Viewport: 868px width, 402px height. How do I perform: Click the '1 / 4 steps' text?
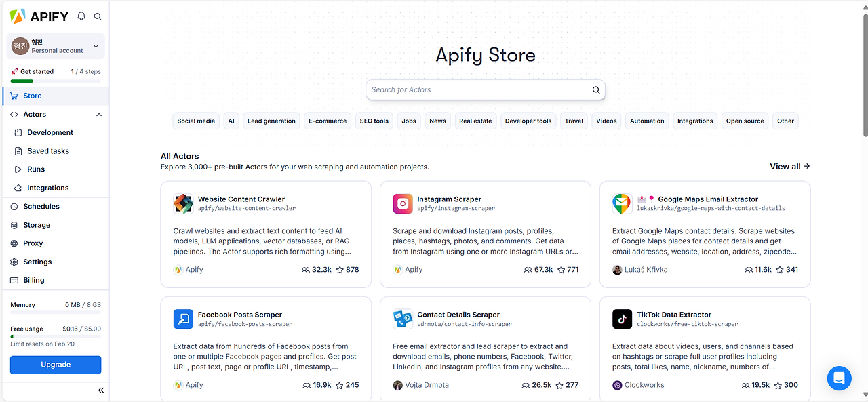pyautogui.click(x=86, y=71)
